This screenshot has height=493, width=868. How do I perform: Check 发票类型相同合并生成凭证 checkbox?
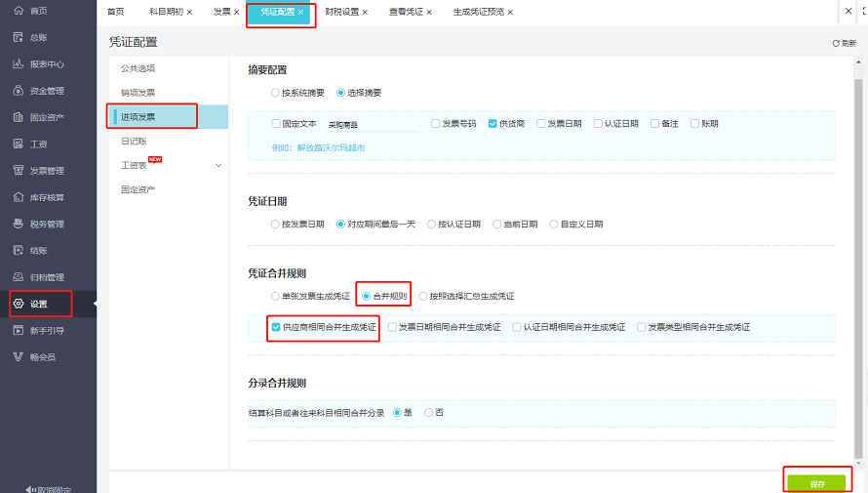pyautogui.click(x=642, y=327)
